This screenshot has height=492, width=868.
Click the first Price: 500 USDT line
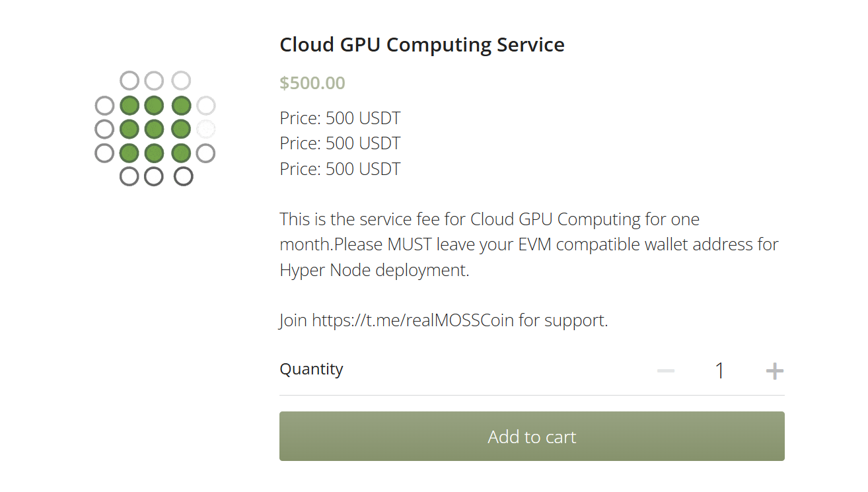340,118
